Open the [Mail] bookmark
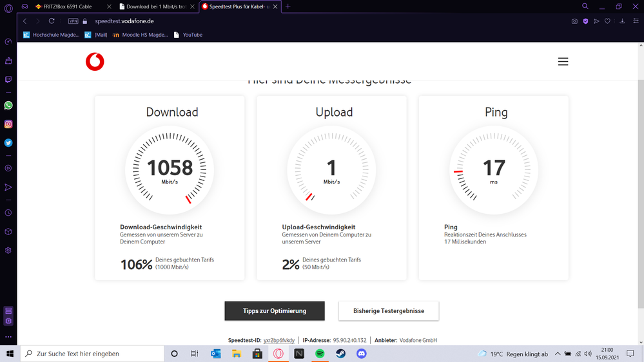Viewport: 644px width, 362px height. point(96,35)
